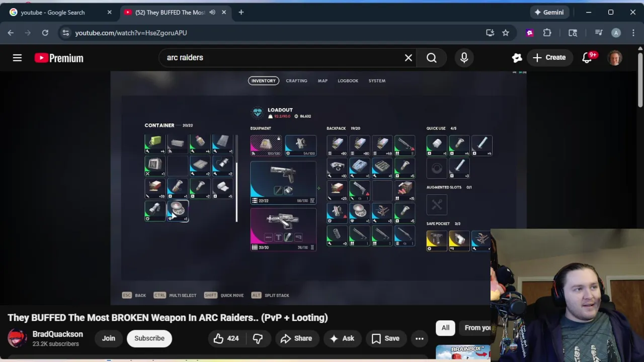Open more actions three-dot menu
This screenshot has height=362, width=644.
point(420,338)
